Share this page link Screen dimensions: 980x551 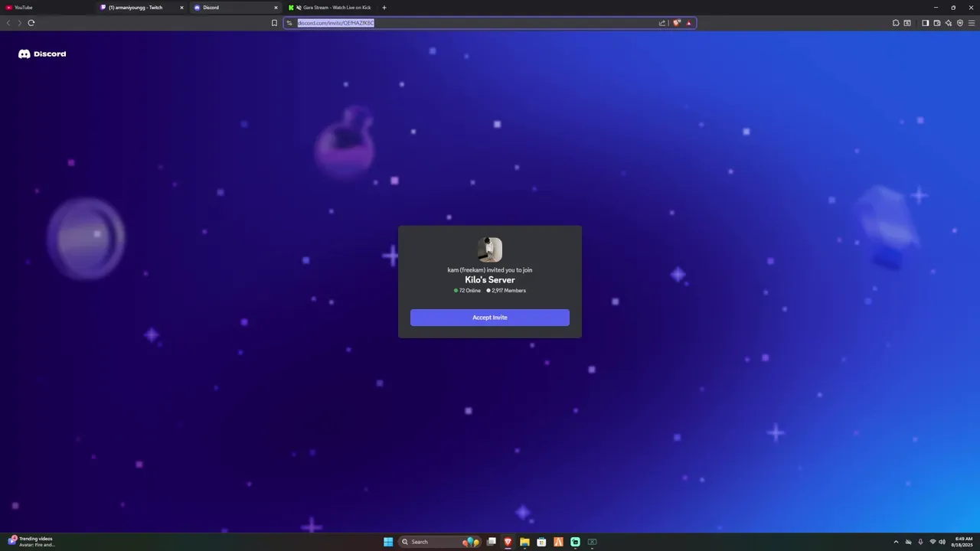(x=662, y=23)
